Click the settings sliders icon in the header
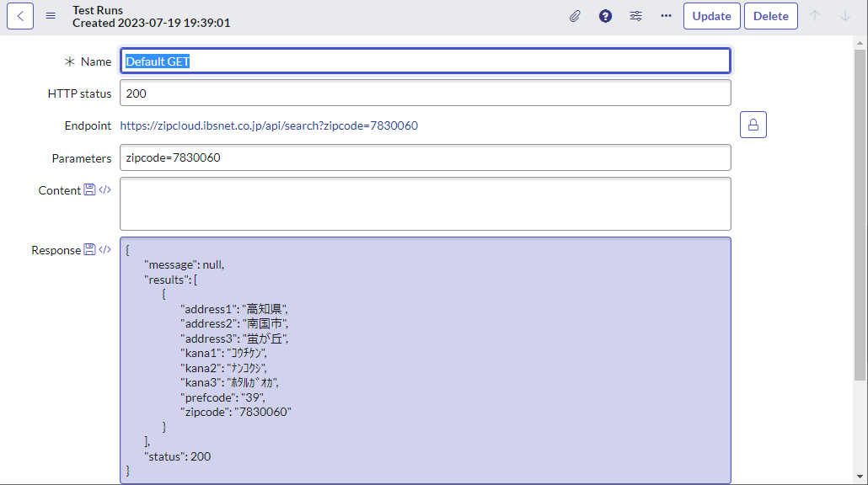This screenshot has width=868, height=485. 635,15
